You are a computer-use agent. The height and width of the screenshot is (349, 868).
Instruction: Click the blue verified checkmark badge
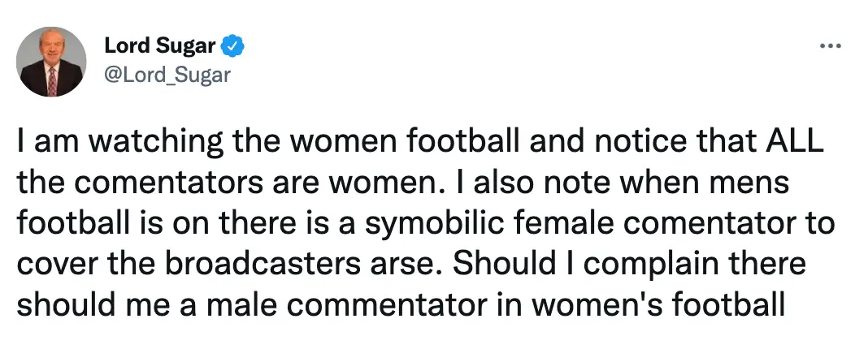(x=234, y=47)
